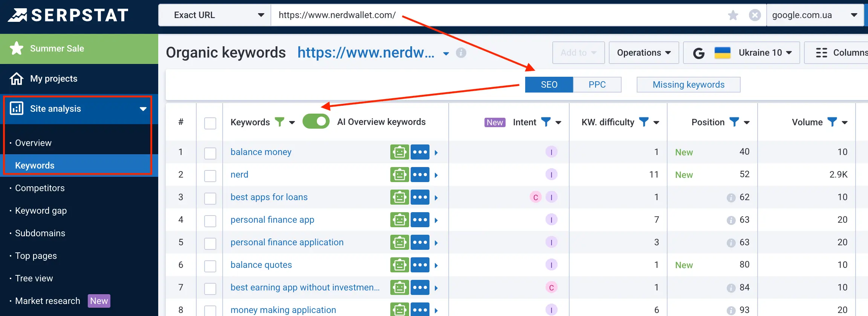This screenshot has width=868, height=316.
Task: Open the money making application keyword link
Action: pos(283,310)
